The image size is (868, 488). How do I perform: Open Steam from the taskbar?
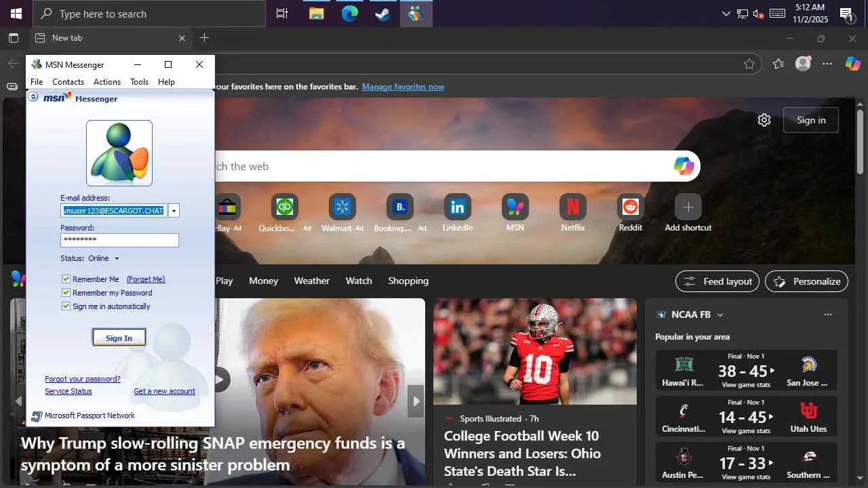(x=382, y=14)
